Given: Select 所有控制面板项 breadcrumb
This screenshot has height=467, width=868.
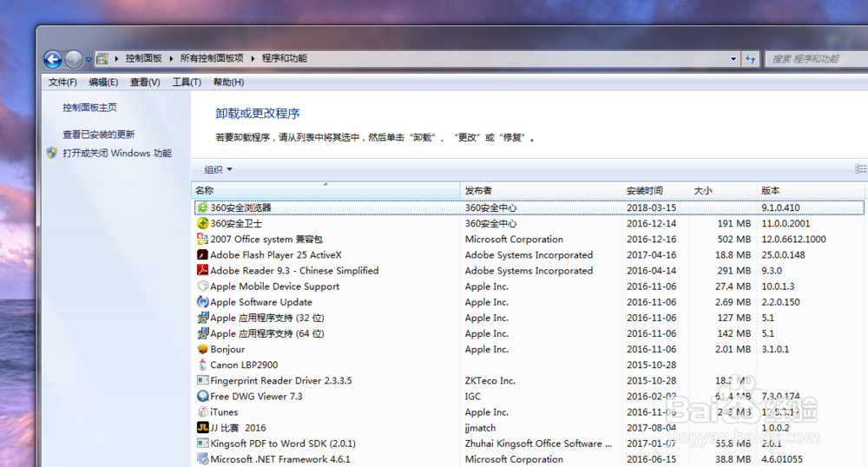Looking at the screenshot, I should pyautogui.click(x=212, y=58).
